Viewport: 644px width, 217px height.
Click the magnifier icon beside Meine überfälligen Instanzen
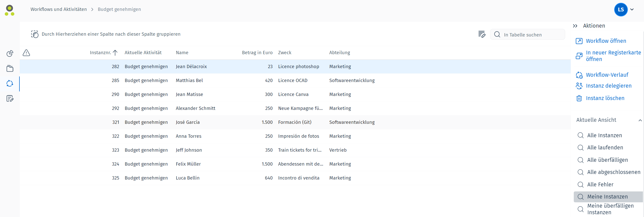click(580, 209)
